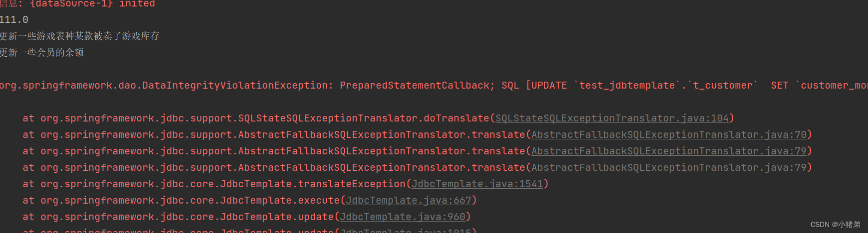Image resolution: width=868 pixels, height=233 pixels.
Task: Click the lower AbstractFallbackSQLExceptionTranslator.java:79 link
Action: coord(668,168)
